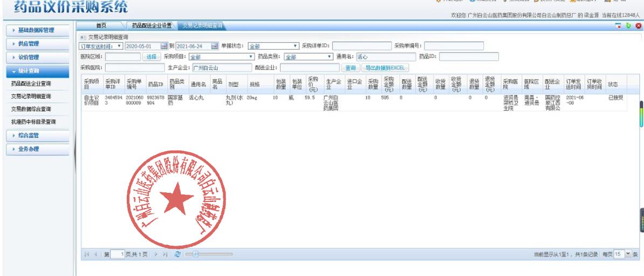Open 交易记录明细查询 in sidebar
The image size is (644, 276).
pos(31,96)
